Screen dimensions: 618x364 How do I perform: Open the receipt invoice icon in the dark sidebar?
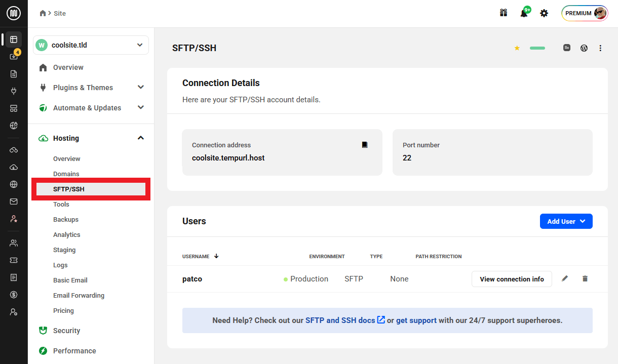[x=14, y=277]
